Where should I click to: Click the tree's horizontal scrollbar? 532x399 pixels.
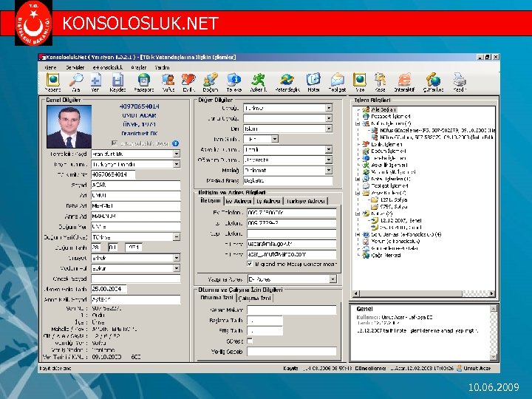pyautogui.click(x=424, y=293)
